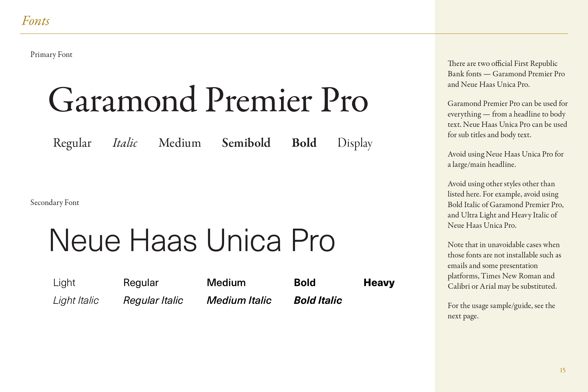
Task: Select the Primary Font label
Action: pos(51,55)
